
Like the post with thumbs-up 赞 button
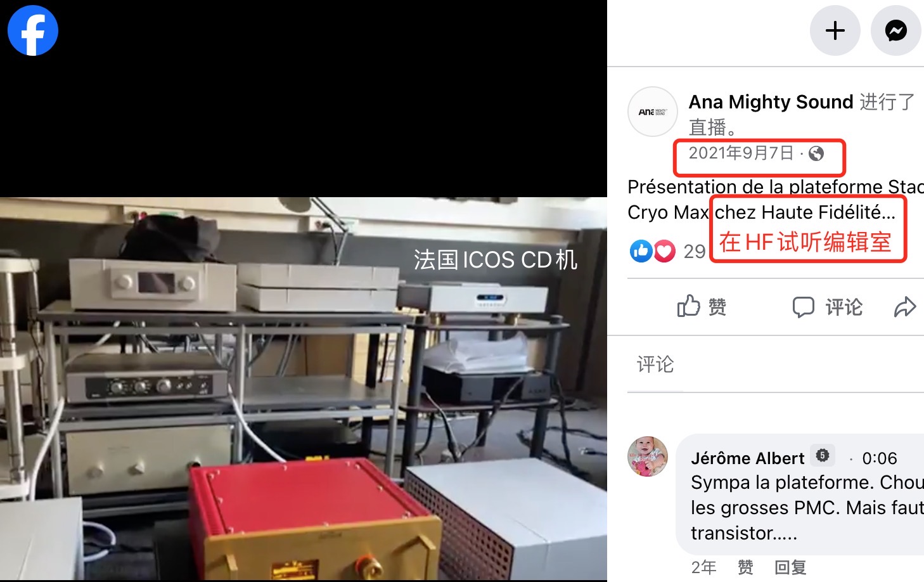click(x=702, y=307)
